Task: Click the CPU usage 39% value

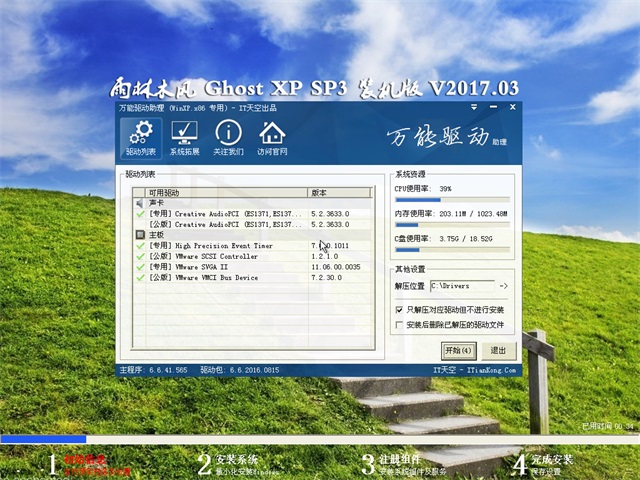Action: coord(445,189)
